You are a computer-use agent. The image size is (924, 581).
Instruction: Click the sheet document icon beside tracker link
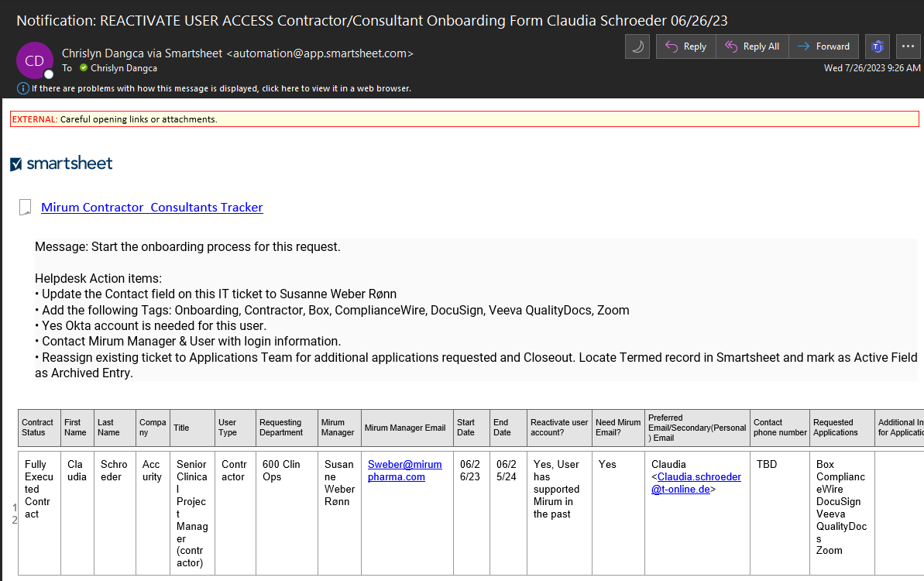[x=26, y=208]
